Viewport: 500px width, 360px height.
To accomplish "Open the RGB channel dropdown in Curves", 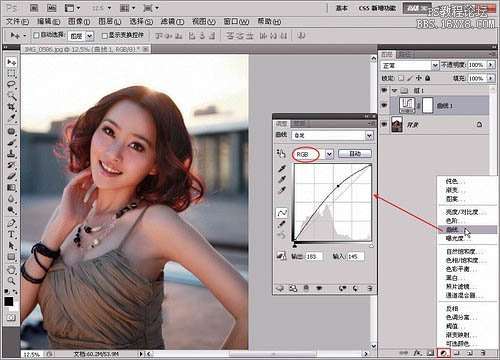I will point(329,154).
